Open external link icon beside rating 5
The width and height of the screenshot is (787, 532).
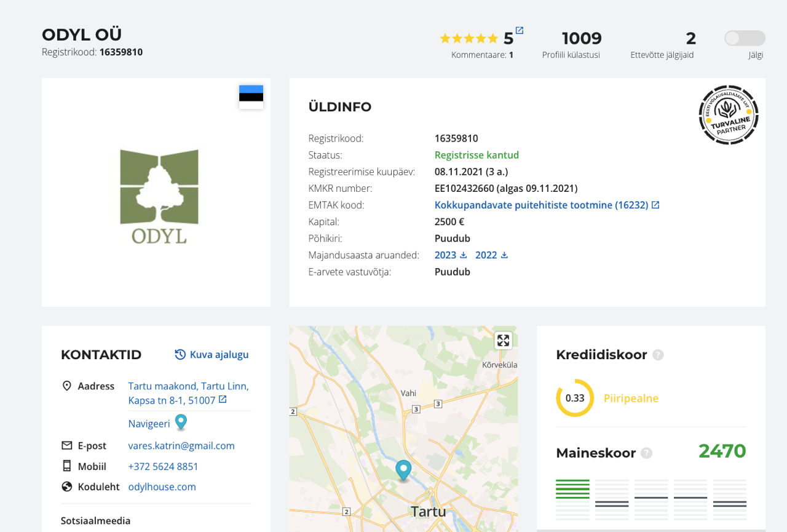[x=520, y=30]
